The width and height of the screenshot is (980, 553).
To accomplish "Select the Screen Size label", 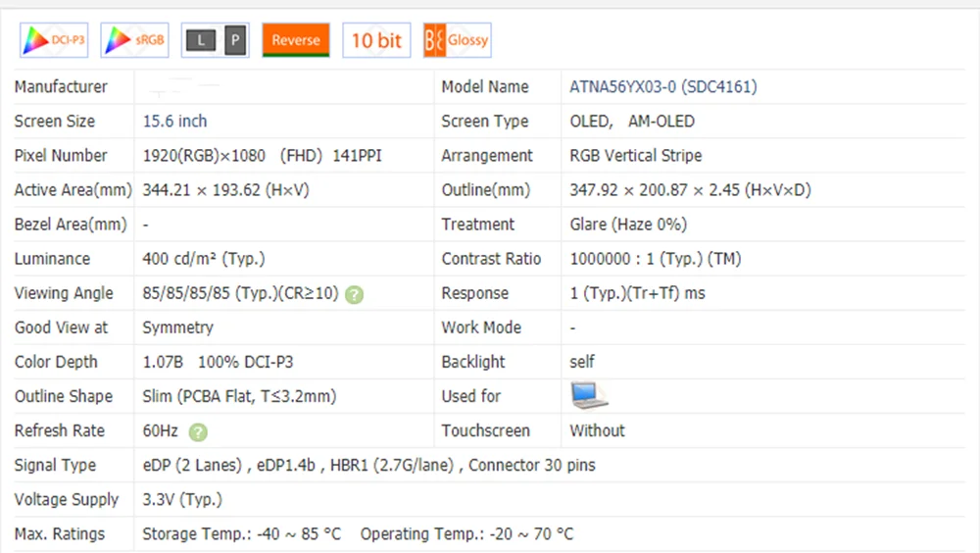I will click(x=54, y=122).
